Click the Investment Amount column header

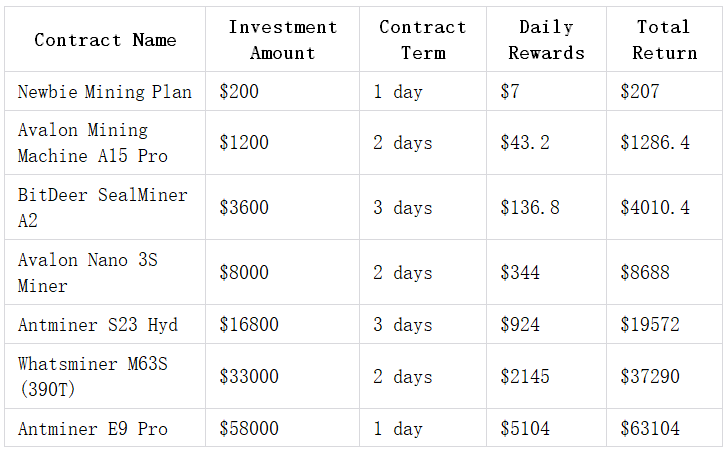[282, 40]
